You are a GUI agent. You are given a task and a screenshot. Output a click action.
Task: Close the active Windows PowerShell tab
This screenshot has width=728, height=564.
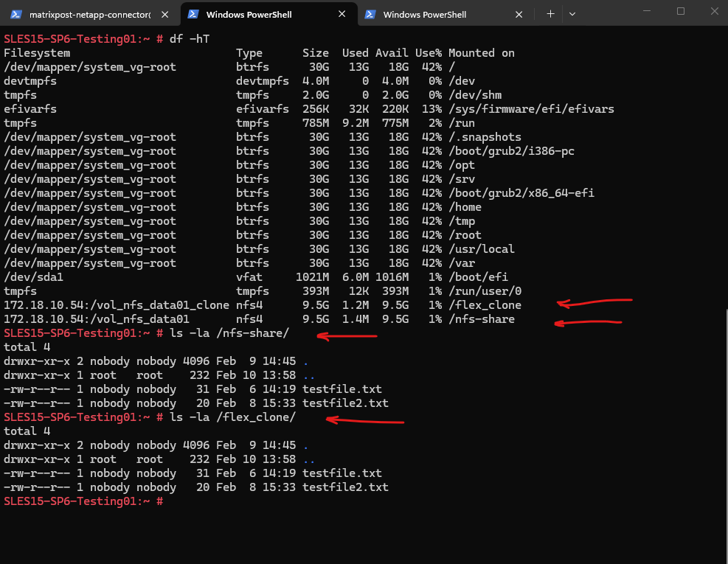342,14
